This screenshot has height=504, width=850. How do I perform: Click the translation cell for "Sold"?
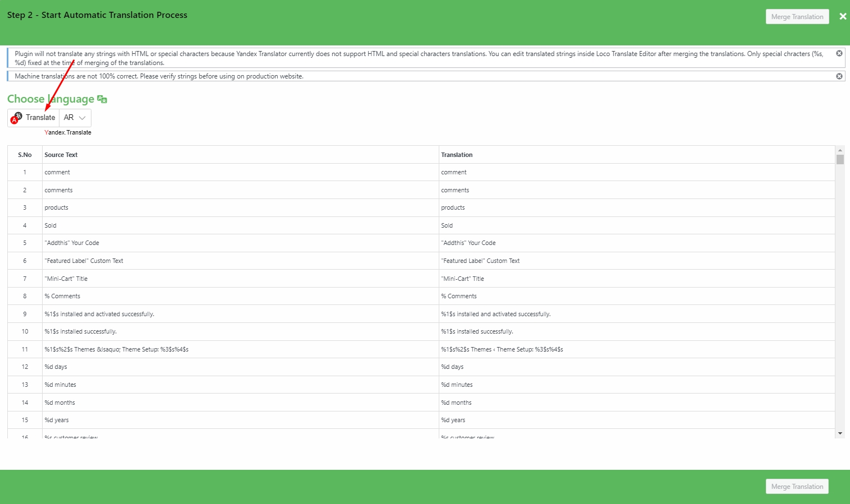point(447,225)
